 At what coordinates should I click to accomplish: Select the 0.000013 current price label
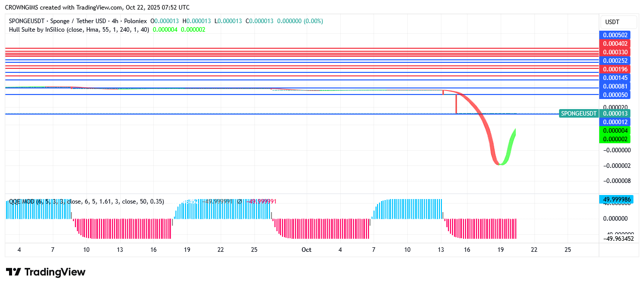coord(615,114)
